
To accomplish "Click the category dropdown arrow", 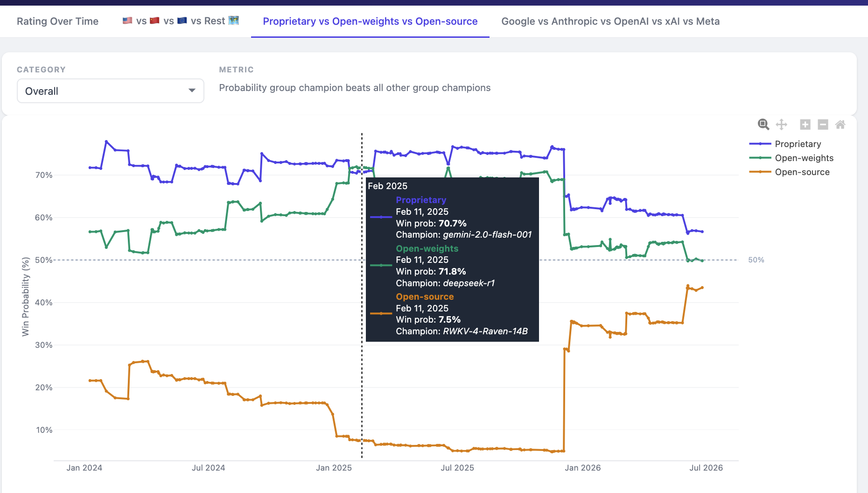I will [192, 91].
